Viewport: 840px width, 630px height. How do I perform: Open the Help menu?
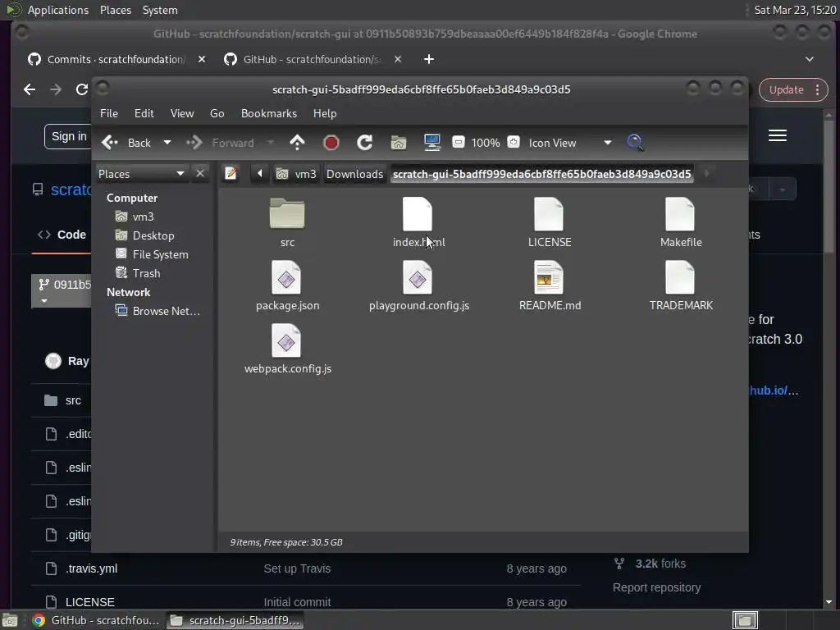click(x=325, y=113)
